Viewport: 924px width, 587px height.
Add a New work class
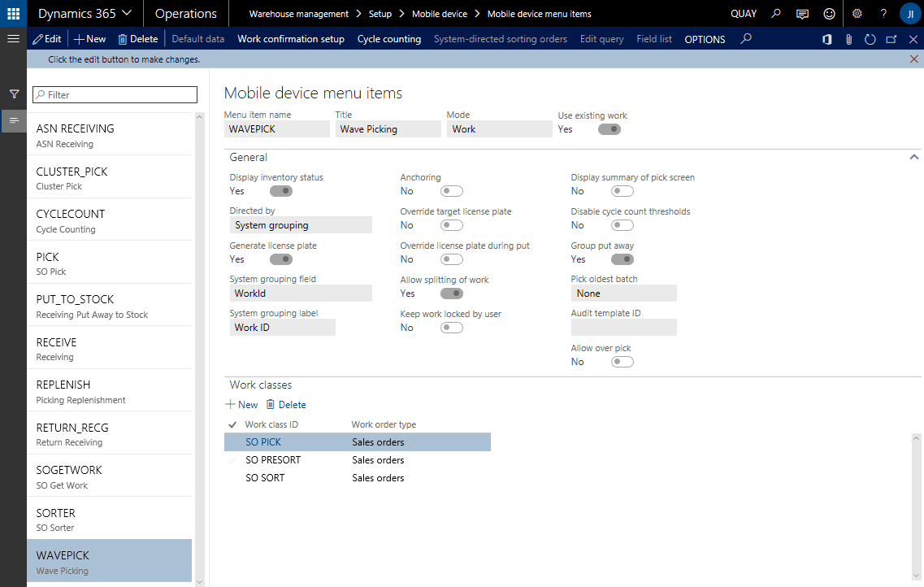click(242, 405)
